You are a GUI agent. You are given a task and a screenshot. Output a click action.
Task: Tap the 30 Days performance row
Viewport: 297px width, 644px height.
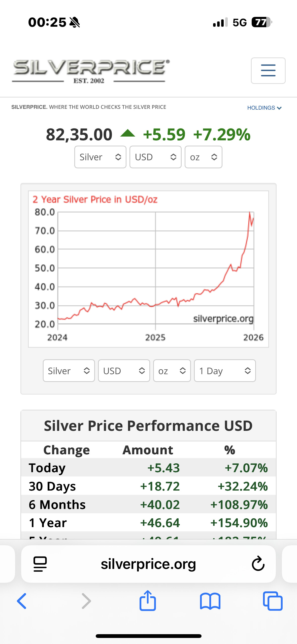148,486
